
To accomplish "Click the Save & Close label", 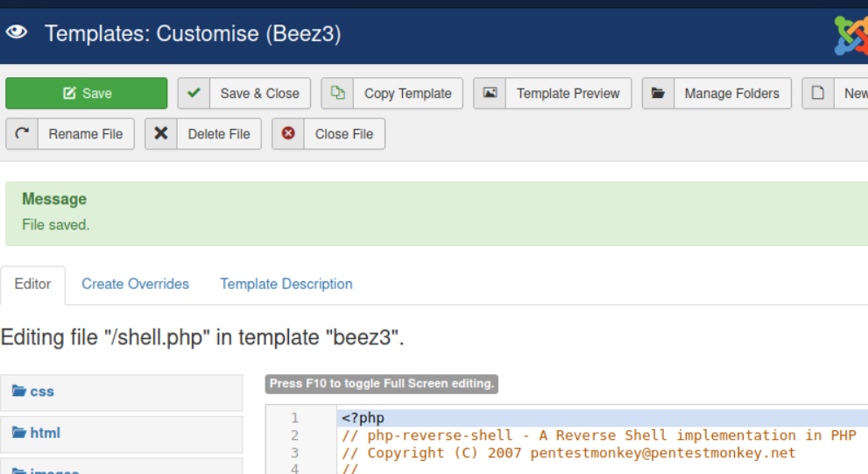I will point(259,94).
